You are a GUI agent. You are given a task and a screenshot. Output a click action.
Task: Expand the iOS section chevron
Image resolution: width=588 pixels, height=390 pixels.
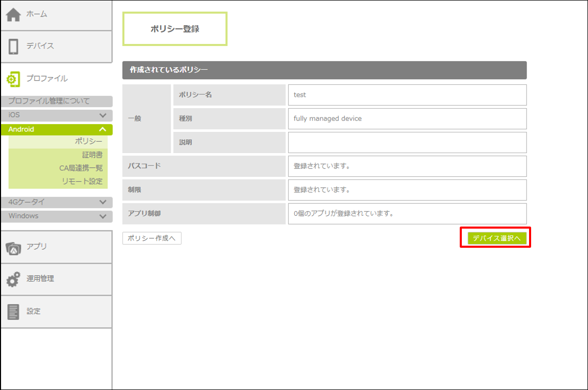[103, 115]
